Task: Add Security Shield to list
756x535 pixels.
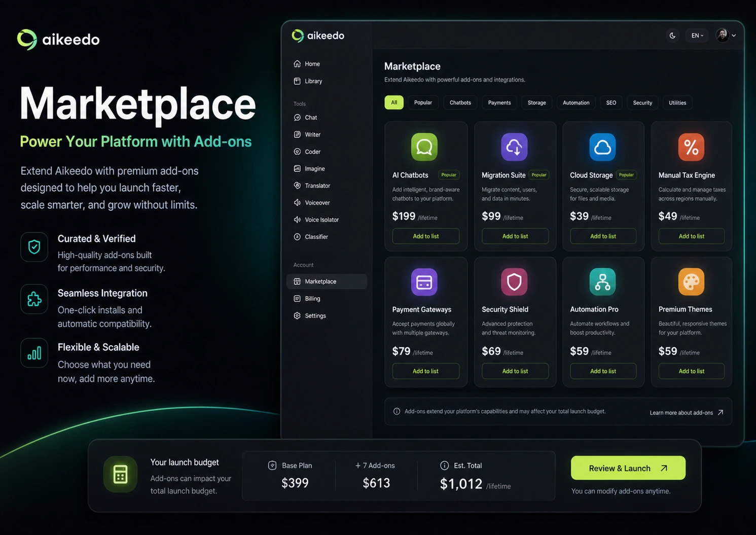Action: click(515, 371)
